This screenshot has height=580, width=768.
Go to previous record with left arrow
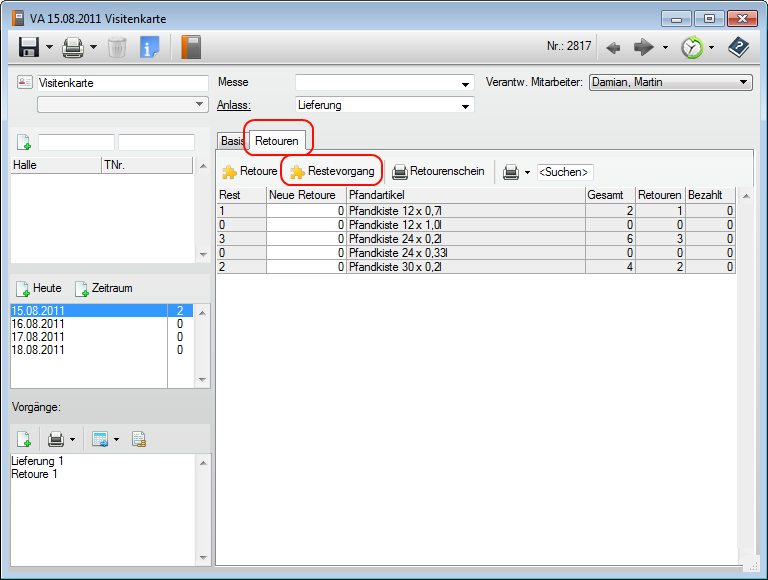[x=614, y=47]
